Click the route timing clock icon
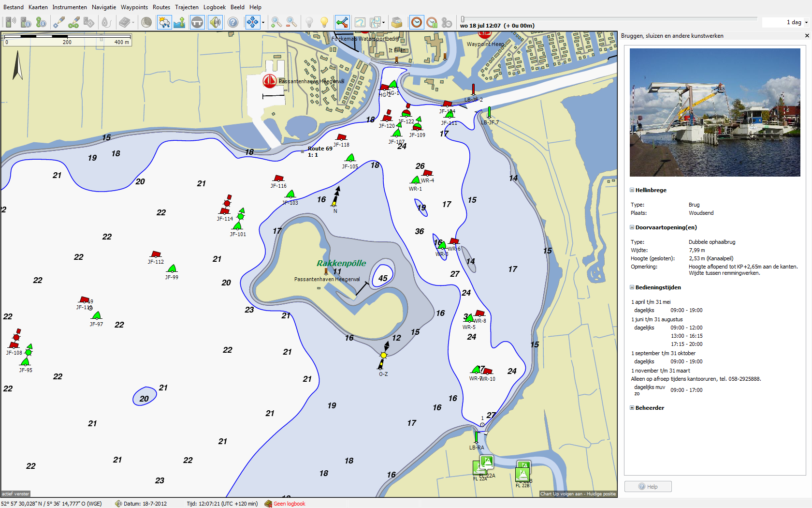The image size is (812, 508). [447, 22]
